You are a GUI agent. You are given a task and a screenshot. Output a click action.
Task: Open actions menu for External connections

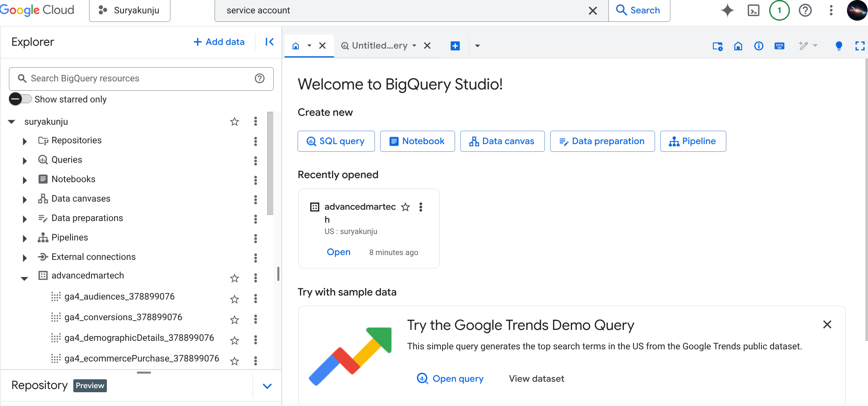coord(255,258)
